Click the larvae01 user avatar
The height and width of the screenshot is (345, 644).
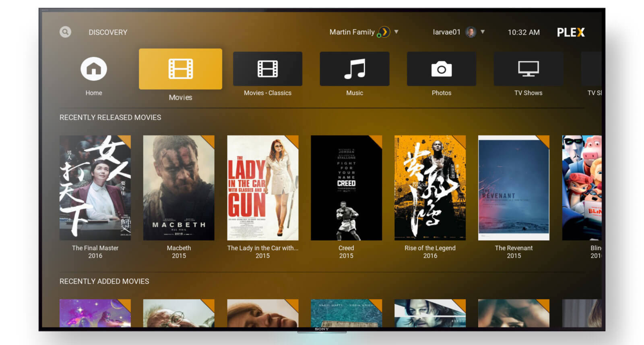[471, 32]
